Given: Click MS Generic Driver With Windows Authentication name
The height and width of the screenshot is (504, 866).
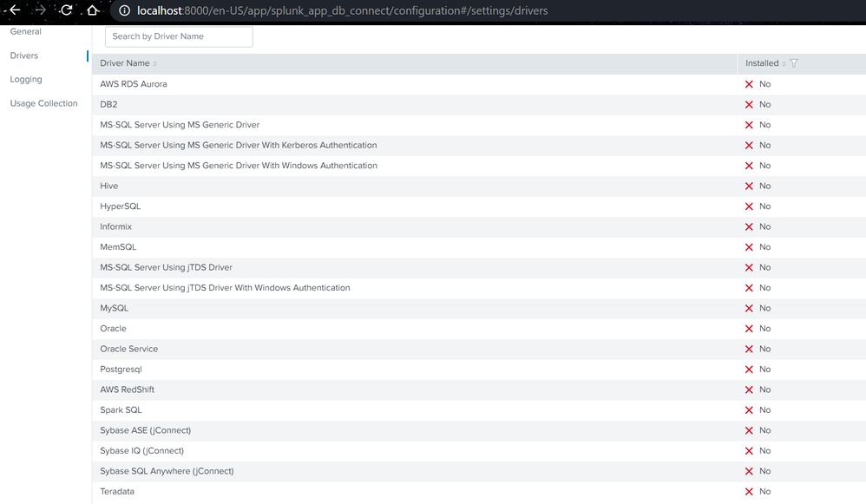Looking at the screenshot, I should (239, 166).
